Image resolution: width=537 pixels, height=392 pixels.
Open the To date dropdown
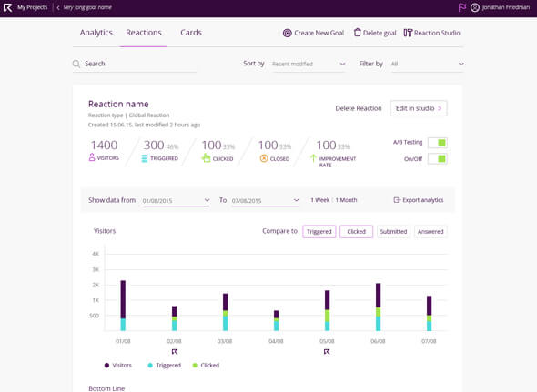pos(266,201)
